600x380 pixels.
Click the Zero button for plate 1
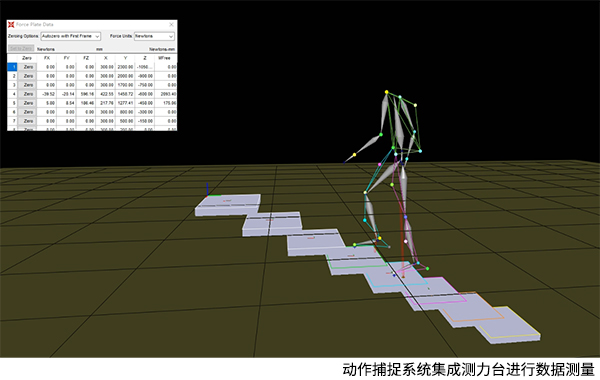(28, 67)
